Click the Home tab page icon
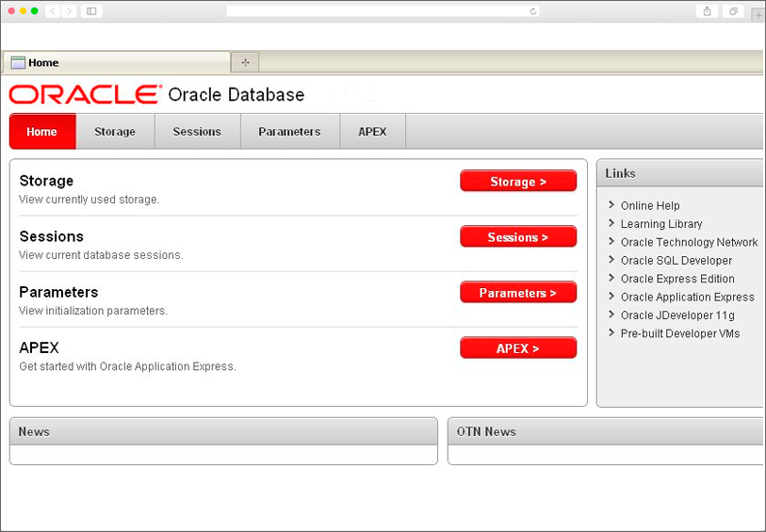 coord(18,62)
